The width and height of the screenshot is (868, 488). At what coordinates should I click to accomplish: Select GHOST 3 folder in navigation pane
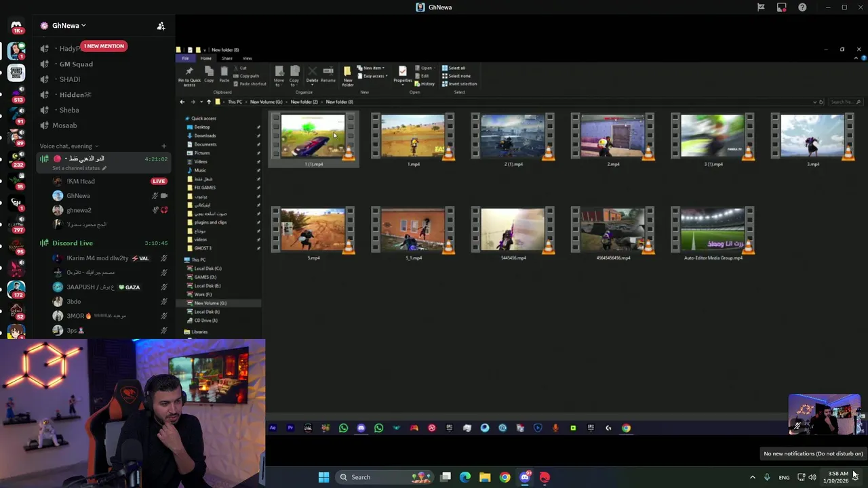[x=203, y=248]
